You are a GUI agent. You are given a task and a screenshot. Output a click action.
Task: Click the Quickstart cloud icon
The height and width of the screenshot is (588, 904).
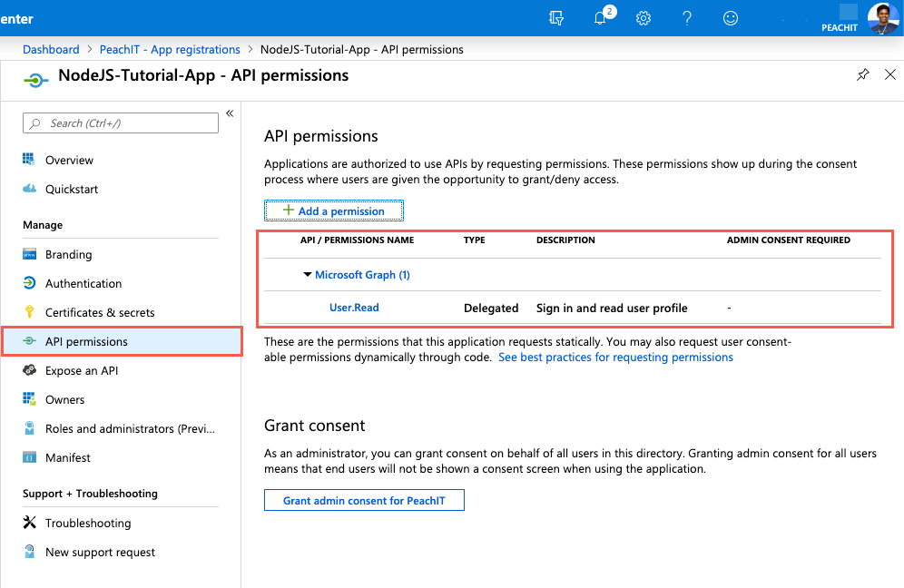tap(29, 189)
